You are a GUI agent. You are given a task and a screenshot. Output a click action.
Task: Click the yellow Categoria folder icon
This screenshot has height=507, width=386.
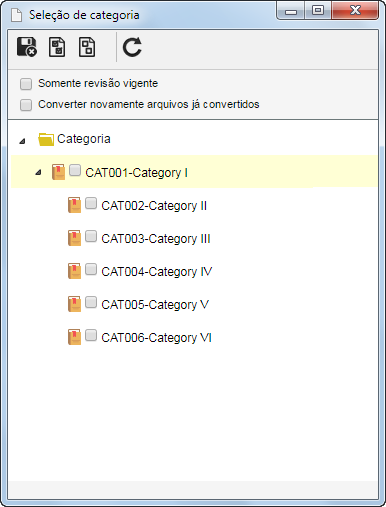pyautogui.click(x=46, y=139)
